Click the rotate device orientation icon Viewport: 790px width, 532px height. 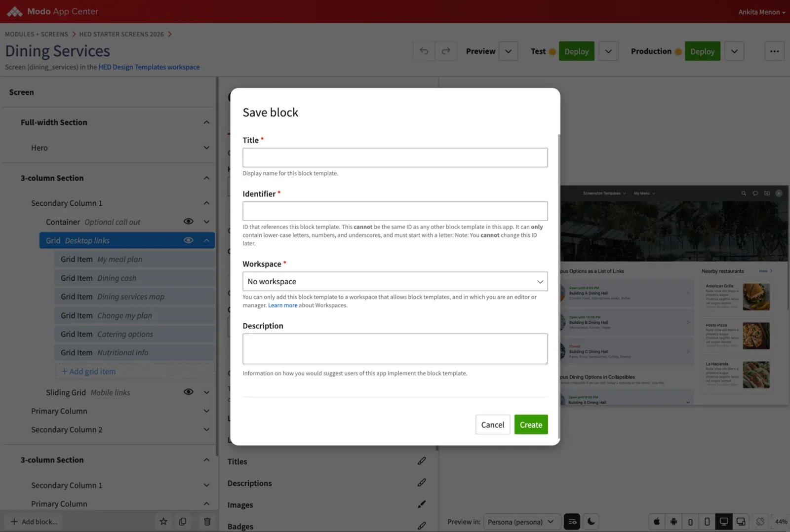(760, 522)
